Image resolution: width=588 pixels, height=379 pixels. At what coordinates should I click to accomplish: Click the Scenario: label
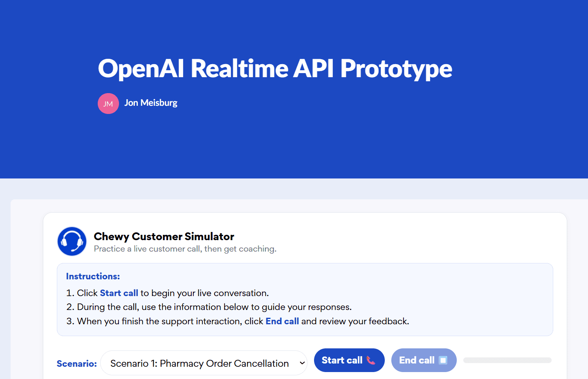click(x=77, y=363)
